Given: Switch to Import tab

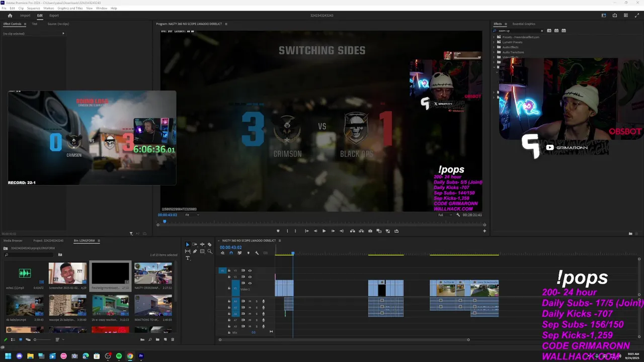Looking at the screenshot, I should [25, 16].
